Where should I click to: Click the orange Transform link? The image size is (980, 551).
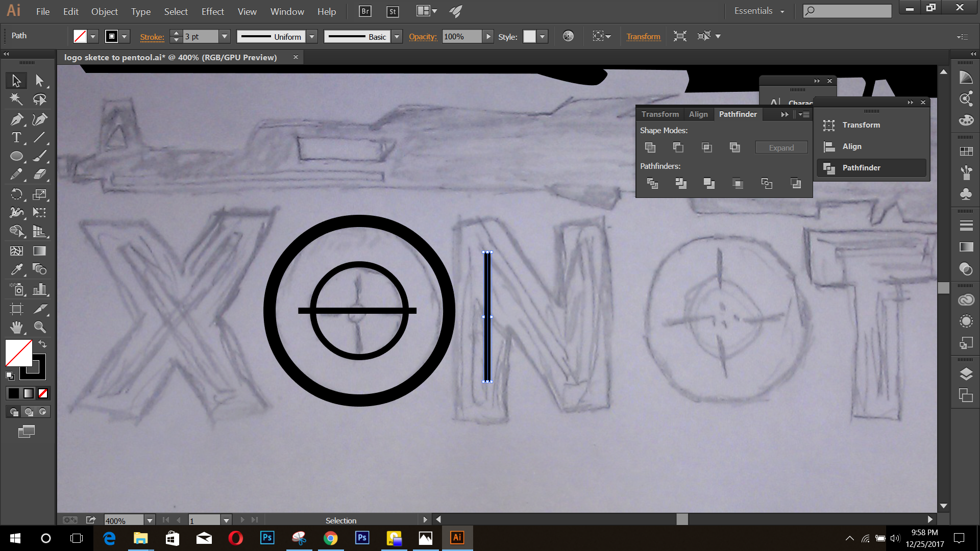point(643,37)
